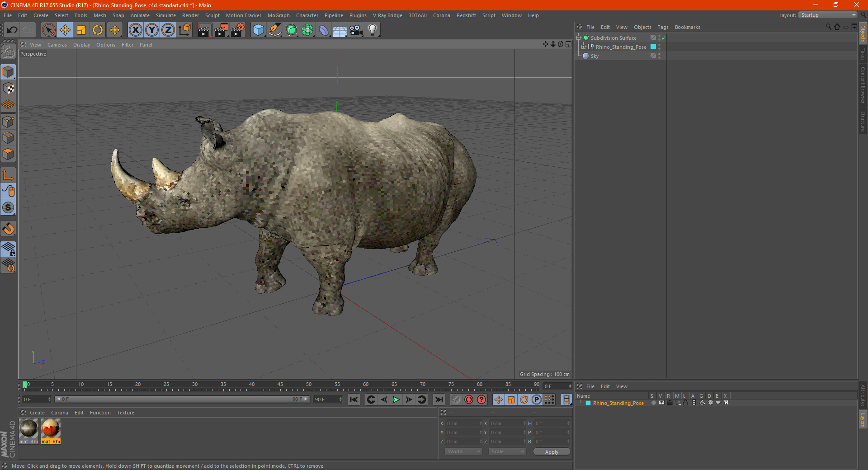
Task: Click the Undo arrow icon
Action: pyautogui.click(x=12, y=30)
